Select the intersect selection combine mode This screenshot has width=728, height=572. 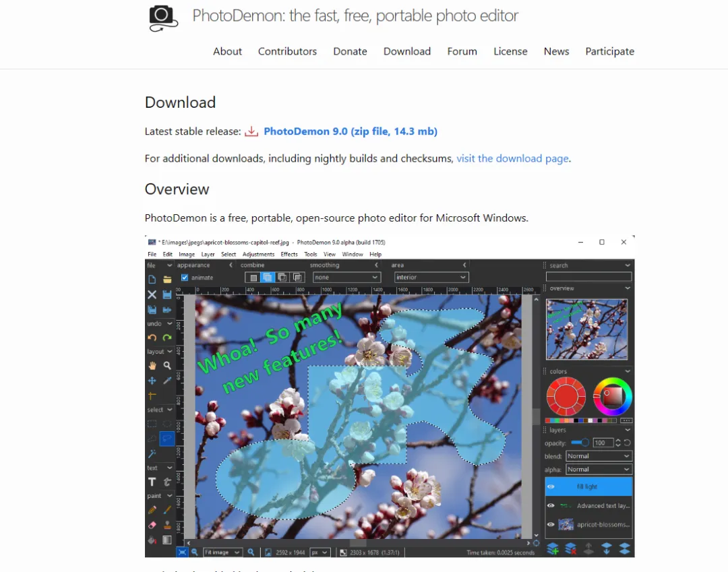coord(297,278)
